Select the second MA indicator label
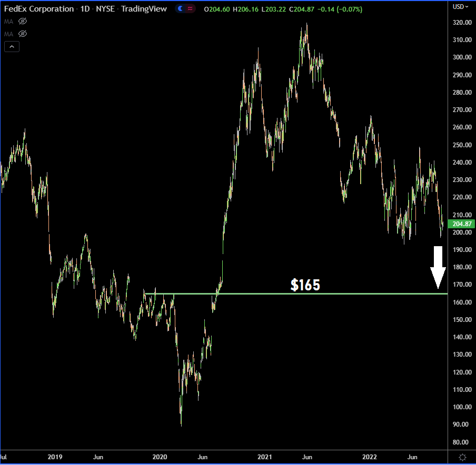The image size is (476, 465). click(8, 34)
